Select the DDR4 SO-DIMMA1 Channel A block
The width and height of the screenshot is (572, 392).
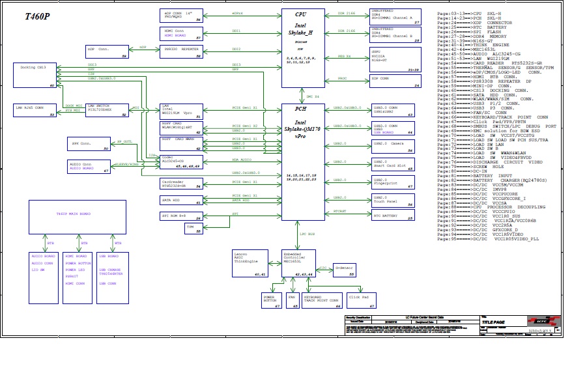(x=395, y=17)
